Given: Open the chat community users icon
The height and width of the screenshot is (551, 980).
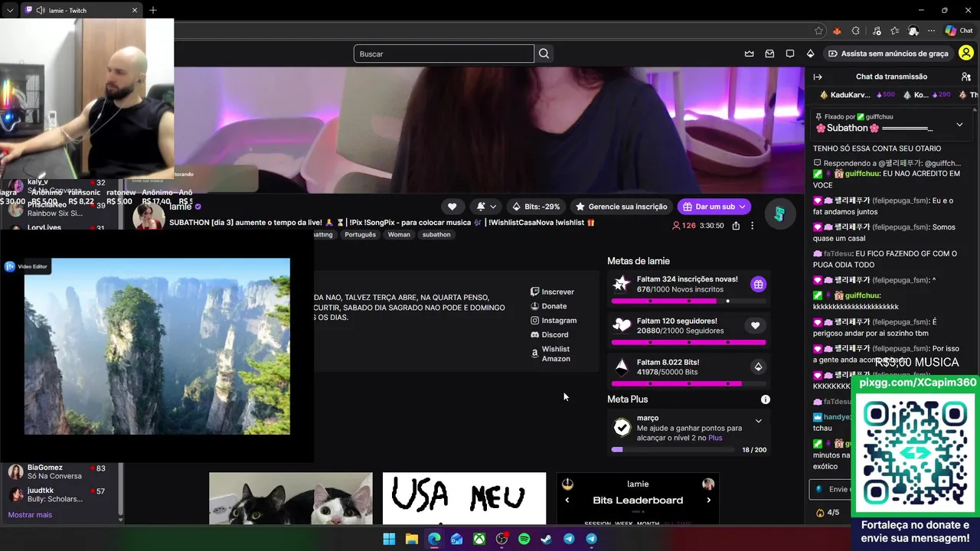Looking at the screenshot, I should (x=965, y=77).
